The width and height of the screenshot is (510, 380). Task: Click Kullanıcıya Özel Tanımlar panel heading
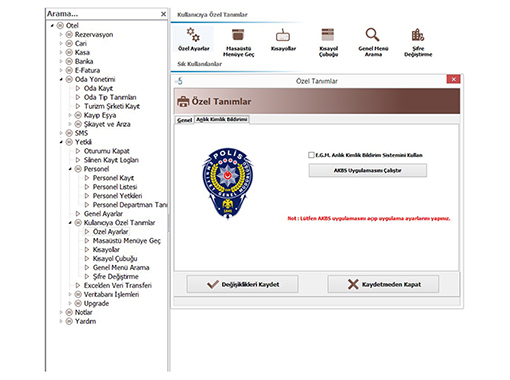[212, 15]
